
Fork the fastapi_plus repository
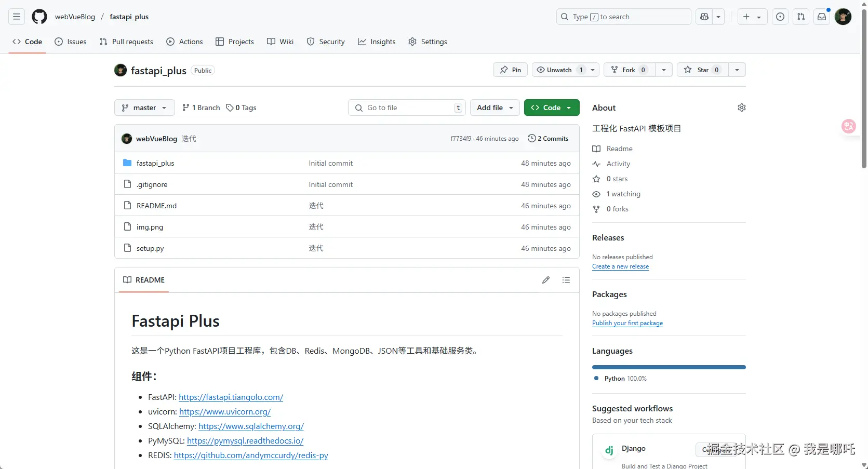629,70
